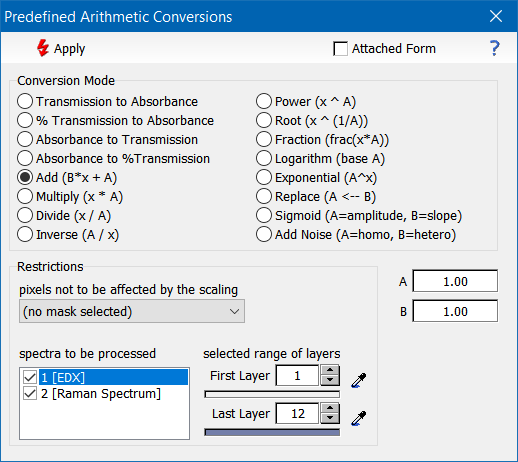Screen dimensions: 518x462
Task: Click the Last Layer slider bar
Action: click(272, 432)
